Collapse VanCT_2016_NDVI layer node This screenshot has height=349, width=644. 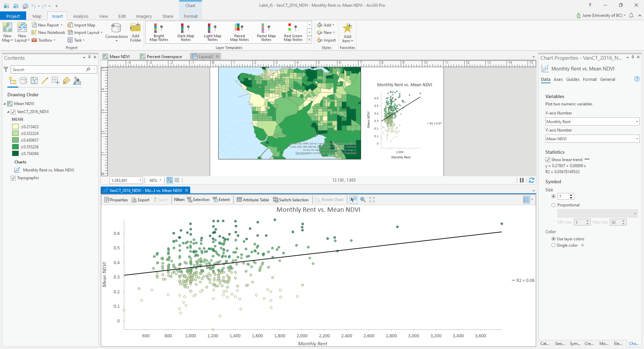point(8,112)
